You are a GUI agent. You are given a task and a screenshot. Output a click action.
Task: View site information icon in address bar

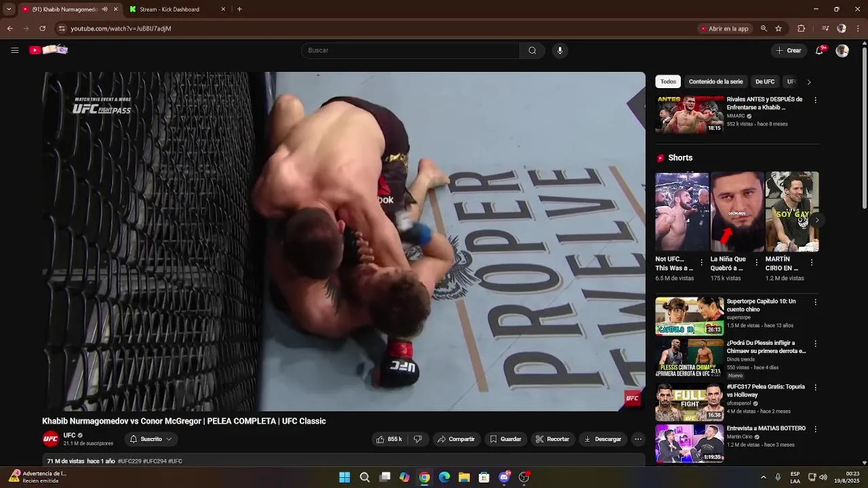(62, 28)
